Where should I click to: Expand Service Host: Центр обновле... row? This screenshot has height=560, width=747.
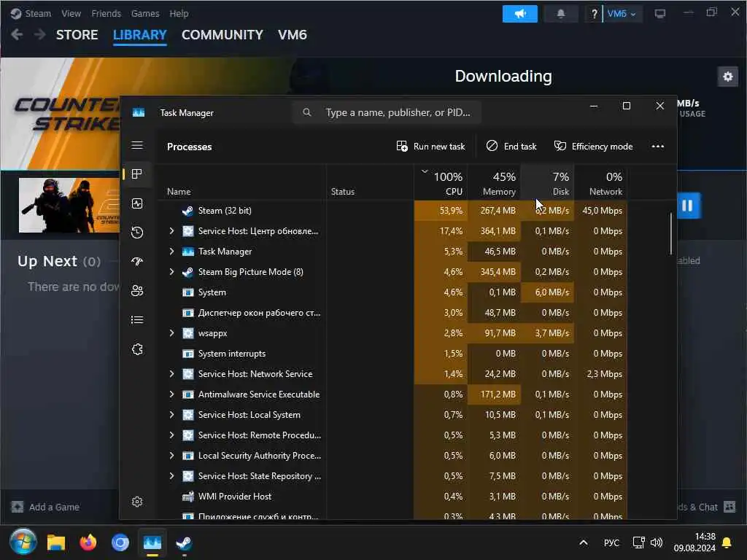pos(171,231)
